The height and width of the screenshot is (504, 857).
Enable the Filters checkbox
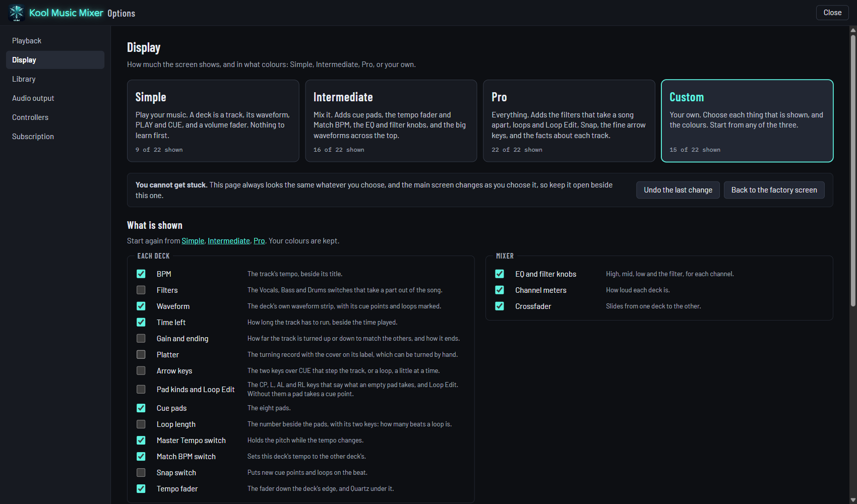(x=141, y=290)
